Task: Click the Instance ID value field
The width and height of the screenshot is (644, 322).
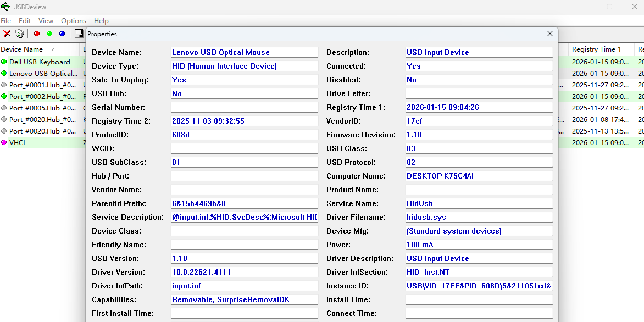Action: pos(479,286)
